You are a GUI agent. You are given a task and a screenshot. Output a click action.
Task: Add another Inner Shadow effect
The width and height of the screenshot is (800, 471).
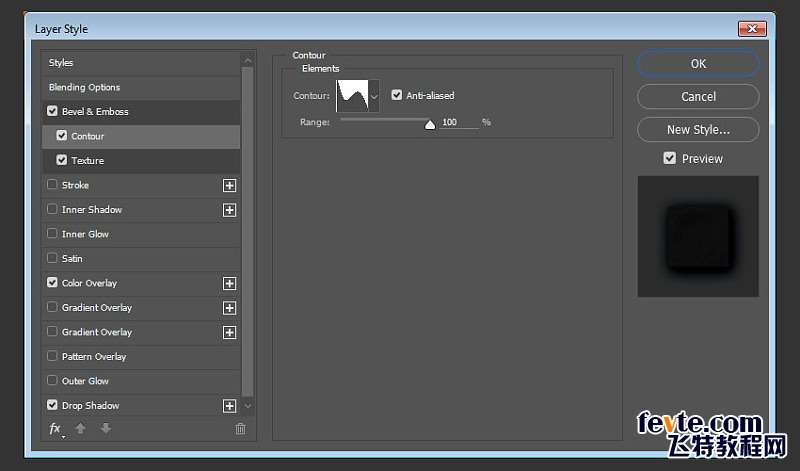pyautogui.click(x=230, y=210)
